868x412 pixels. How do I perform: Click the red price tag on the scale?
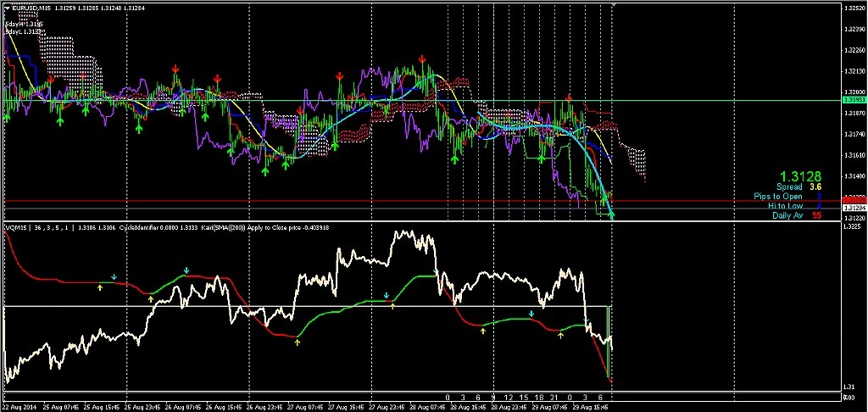853,199
